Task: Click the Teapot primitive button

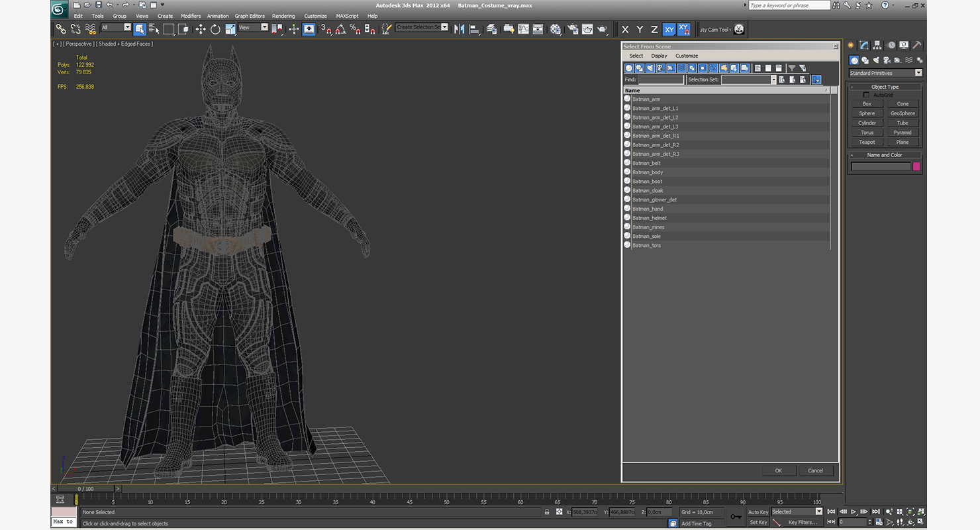Action: point(867,142)
